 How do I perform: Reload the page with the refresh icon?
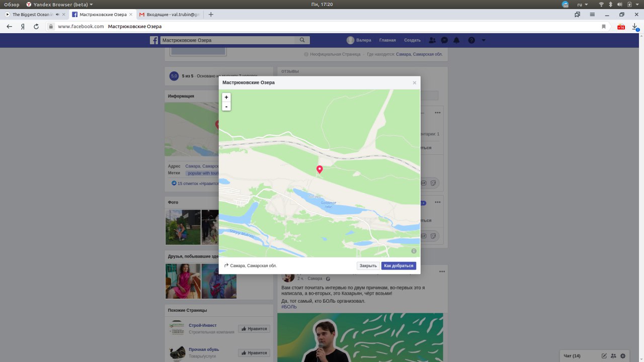[x=36, y=26]
